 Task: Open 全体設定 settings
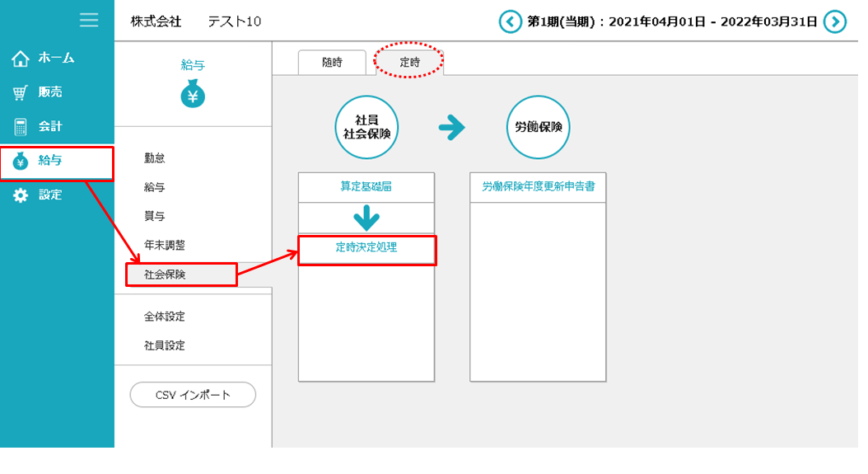click(x=165, y=317)
